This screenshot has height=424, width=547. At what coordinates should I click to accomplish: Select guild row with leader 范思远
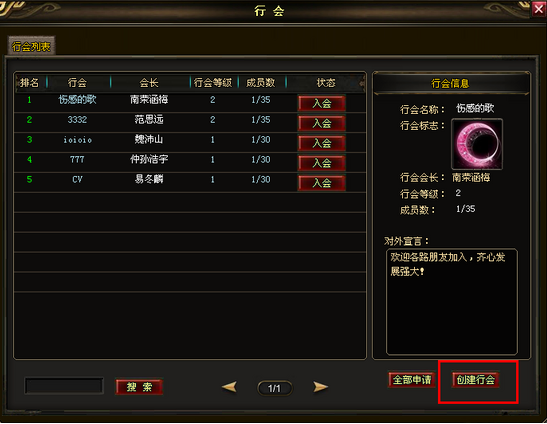tap(190, 122)
